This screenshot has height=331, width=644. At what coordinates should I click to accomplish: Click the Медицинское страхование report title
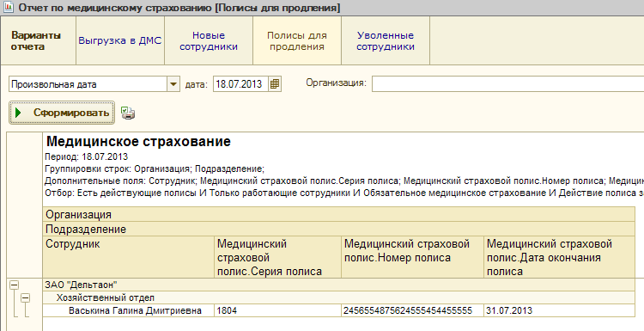point(138,142)
